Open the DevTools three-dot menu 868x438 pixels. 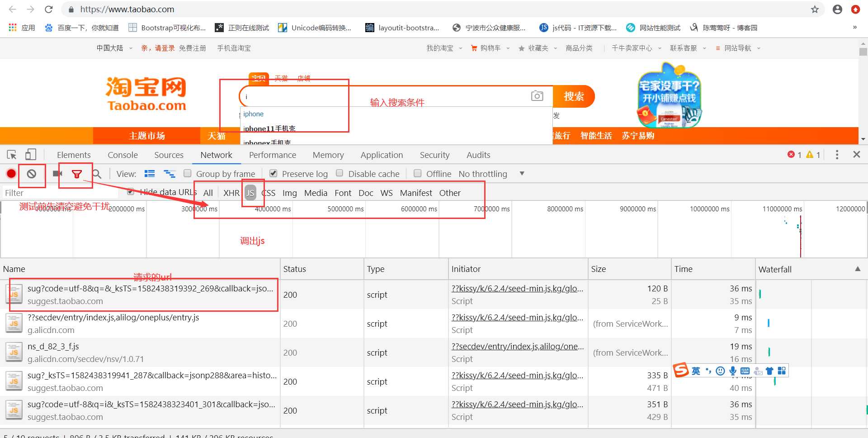pyautogui.click(x=837, y=155)
